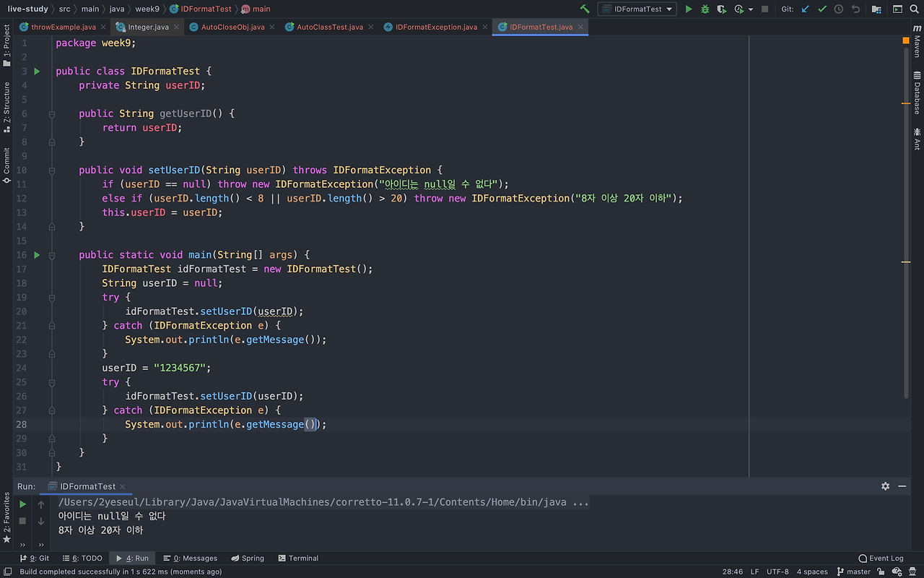Click gutter run arrow beside main method
Viewport: 924px width, 578px height.
[x=37, y=254]
